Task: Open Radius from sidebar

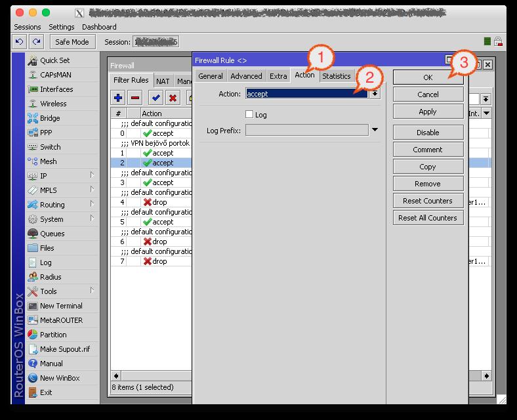Action: (x=62, y=277)
